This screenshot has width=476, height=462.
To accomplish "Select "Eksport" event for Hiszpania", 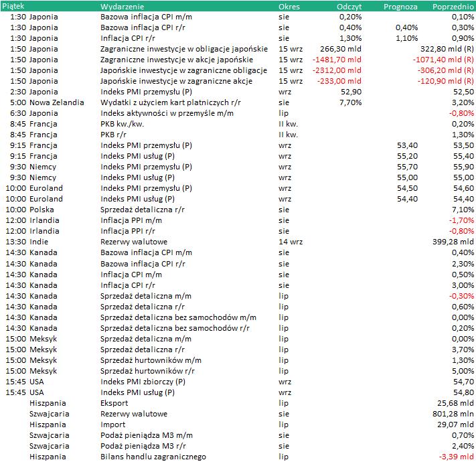I will [114, 403].
